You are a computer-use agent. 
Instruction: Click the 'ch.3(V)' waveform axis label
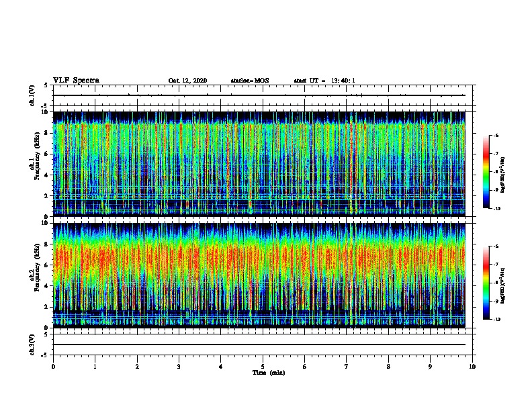tap(32, 345)
